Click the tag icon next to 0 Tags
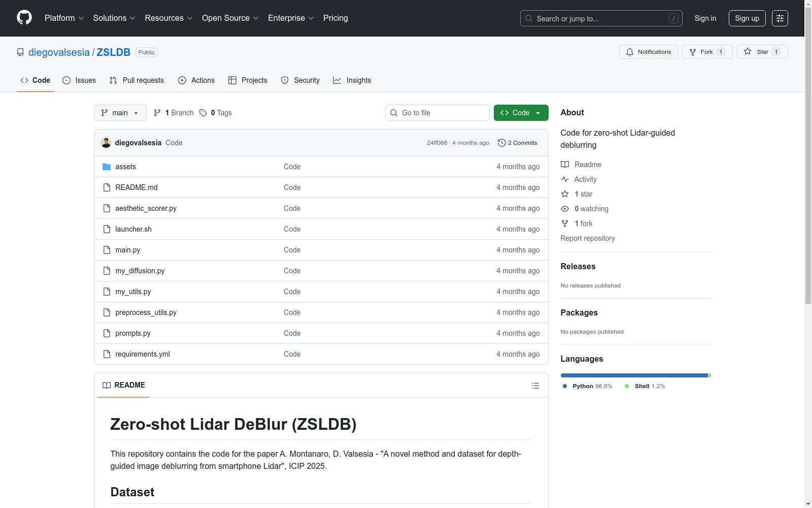Image resolution: width=812 pixels, height=508 pixels. click(203, 113)
